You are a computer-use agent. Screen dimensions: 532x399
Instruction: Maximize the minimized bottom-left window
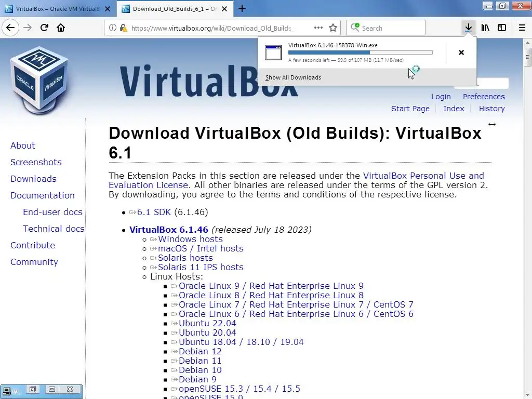tap(51, 389)
